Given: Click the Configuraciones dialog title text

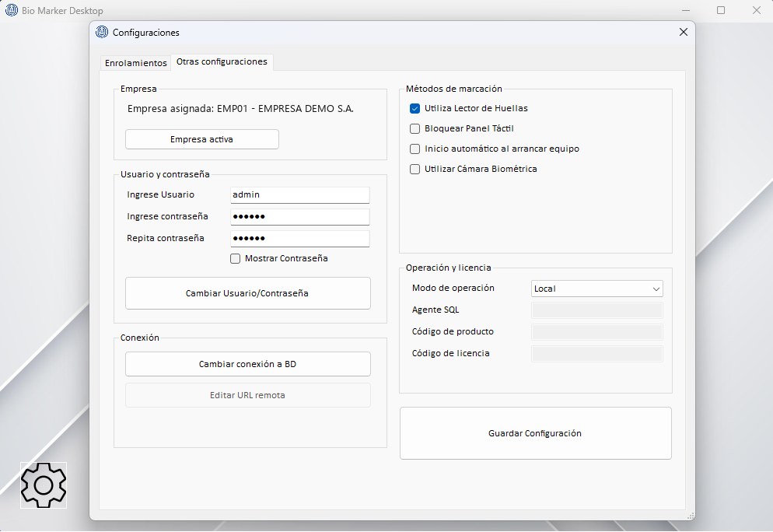Looking at the screenshot, I should pyautogui.click(x=146, y=33).
